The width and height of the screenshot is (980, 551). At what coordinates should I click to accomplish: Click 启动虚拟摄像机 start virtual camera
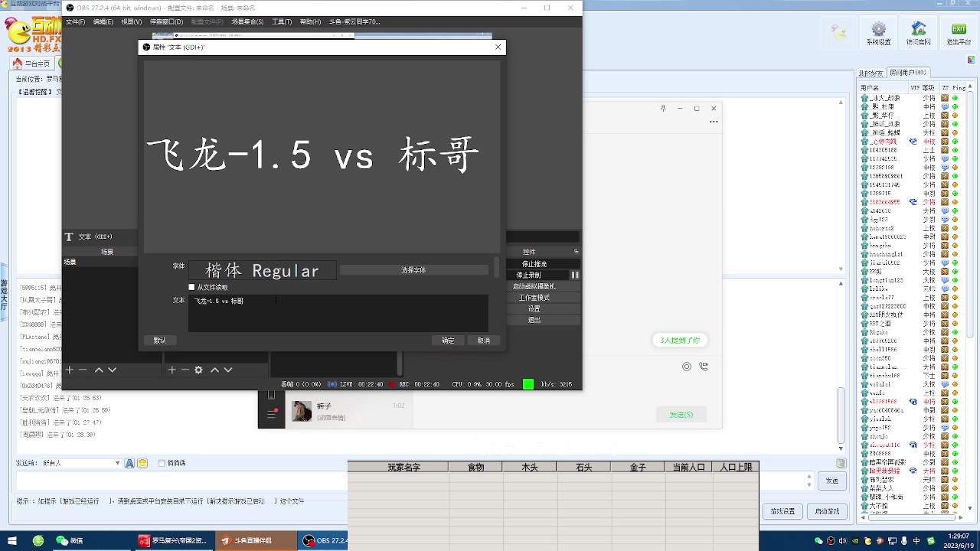click(534, 286)
